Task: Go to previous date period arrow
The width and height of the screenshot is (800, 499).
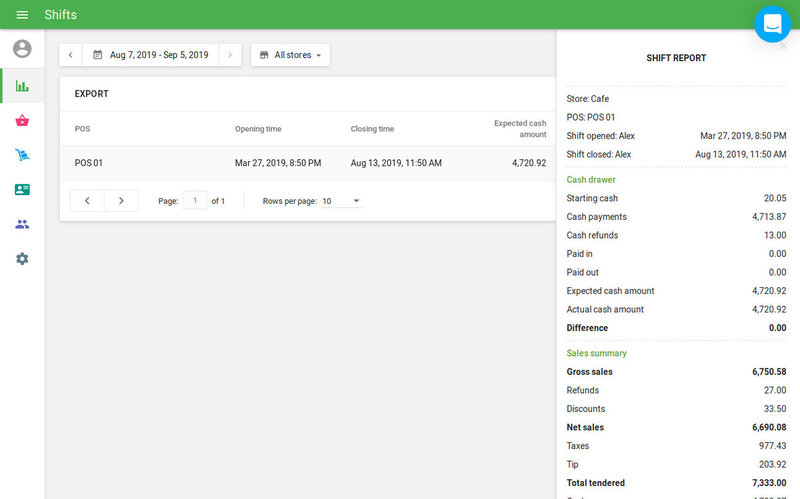Action: click(x=70, y=55)
